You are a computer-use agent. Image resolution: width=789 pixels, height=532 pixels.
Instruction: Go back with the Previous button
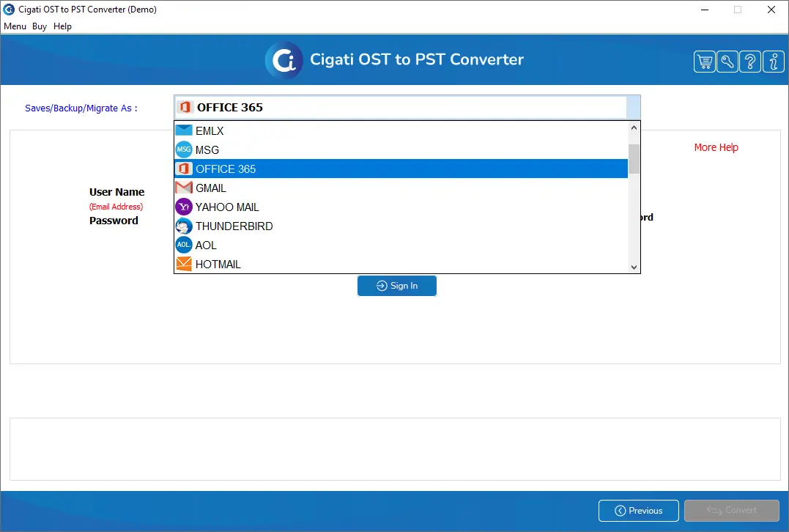point(639,510)
